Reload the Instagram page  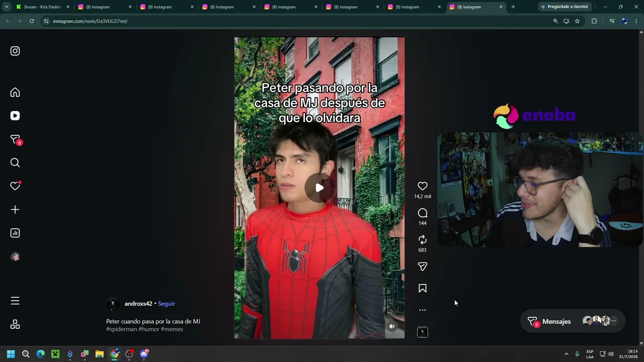coord(32,21)
